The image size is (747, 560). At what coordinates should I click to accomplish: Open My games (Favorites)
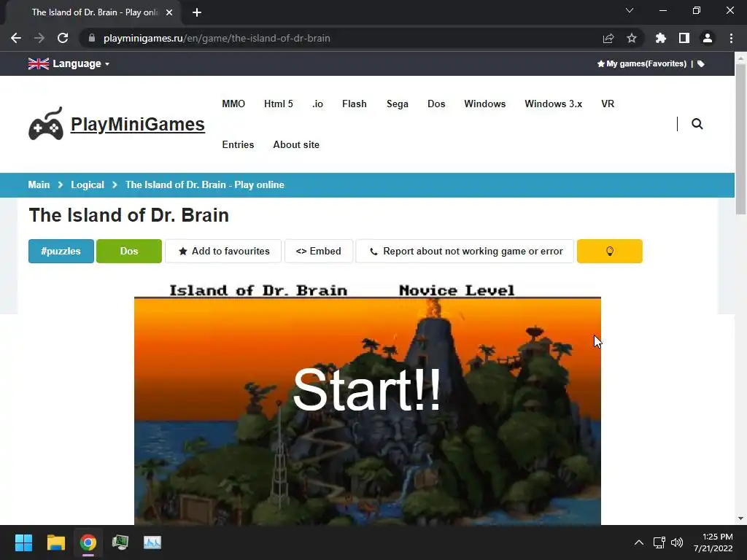pos(641,64)
